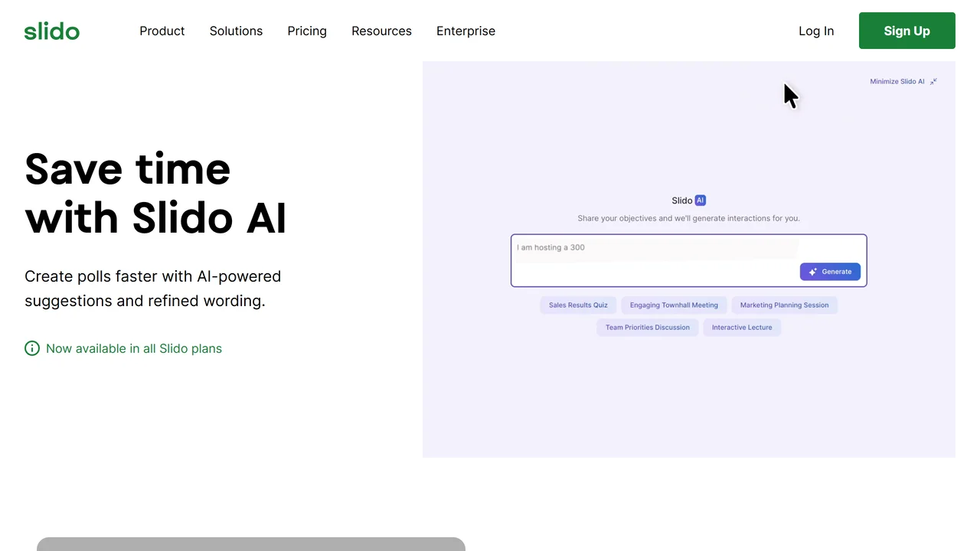Click the Slido AI badge
980x551 pixels.
point(700,201)
